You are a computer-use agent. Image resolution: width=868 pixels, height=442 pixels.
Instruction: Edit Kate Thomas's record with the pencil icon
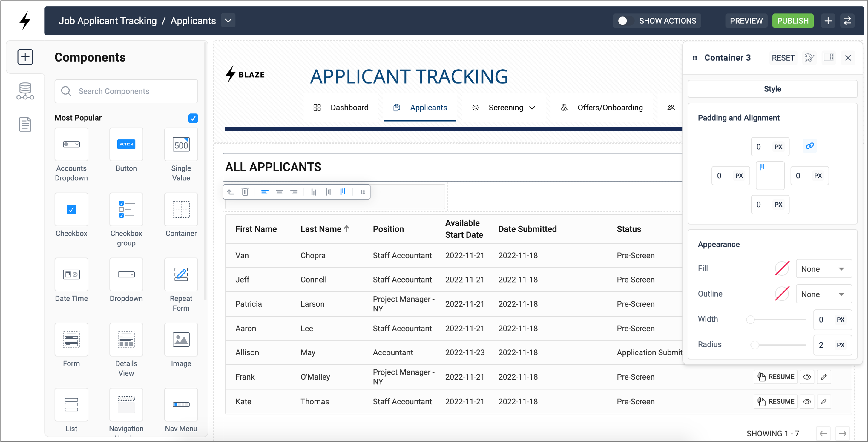[824, 401]
